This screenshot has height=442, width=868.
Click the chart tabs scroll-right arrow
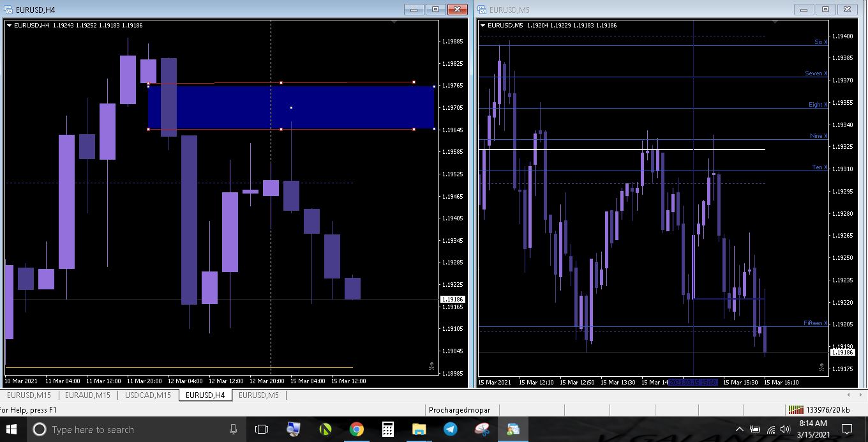point(860,395)
